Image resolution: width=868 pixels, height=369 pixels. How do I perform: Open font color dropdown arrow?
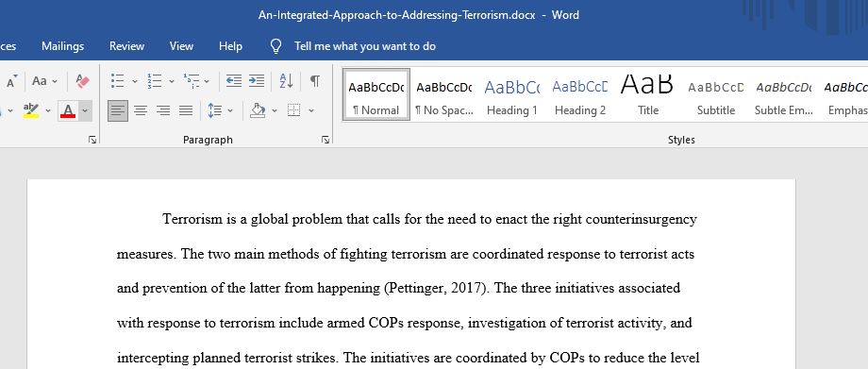(x=85, y=110)
